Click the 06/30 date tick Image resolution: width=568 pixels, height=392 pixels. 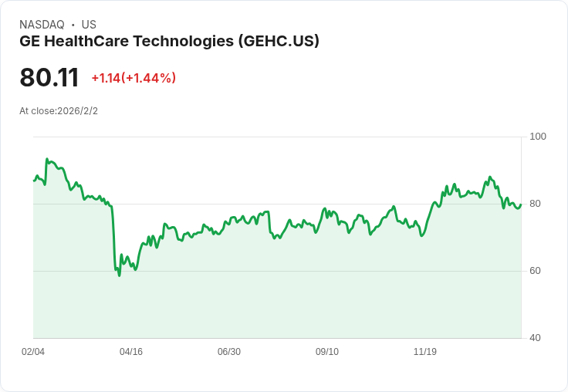[x=229, y=352]
